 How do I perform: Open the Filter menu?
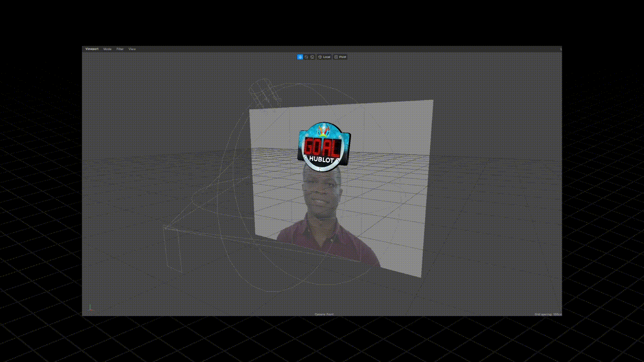(x=120, y=49)
